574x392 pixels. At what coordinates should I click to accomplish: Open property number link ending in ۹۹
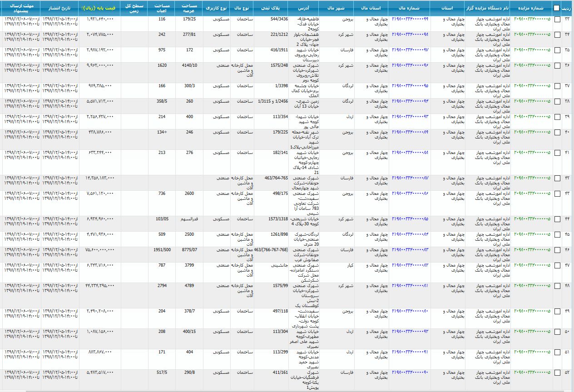click(x=410, y=19)
